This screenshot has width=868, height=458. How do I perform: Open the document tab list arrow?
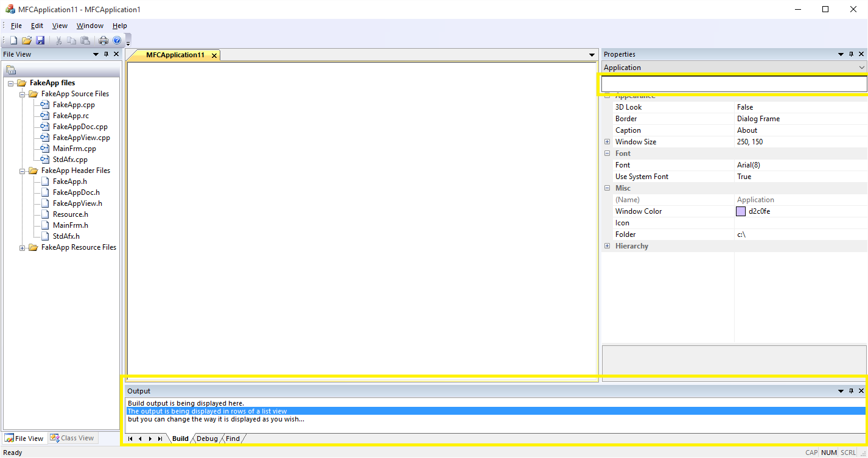coord(592,55)
